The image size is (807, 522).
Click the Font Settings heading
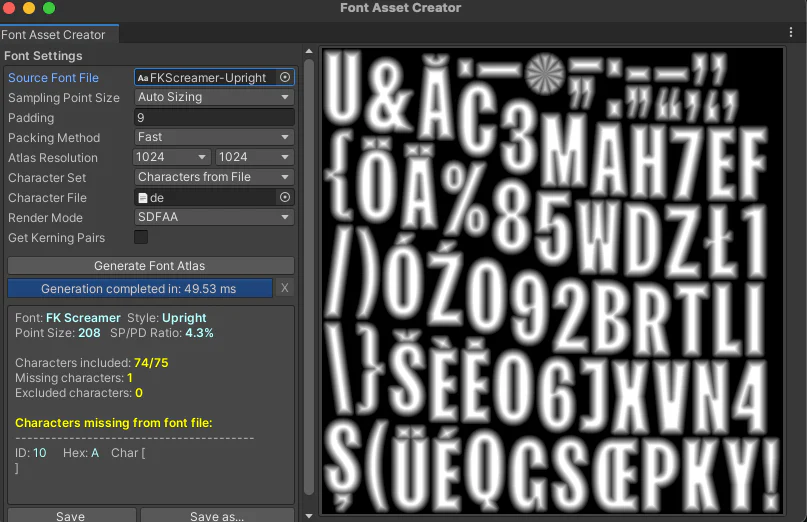coord(43,56)
